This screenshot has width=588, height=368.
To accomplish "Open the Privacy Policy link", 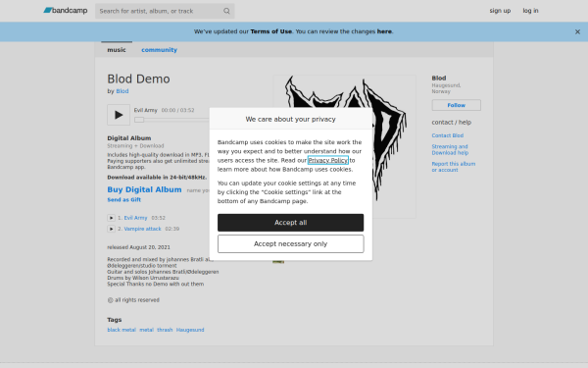I will coord(328,160).
